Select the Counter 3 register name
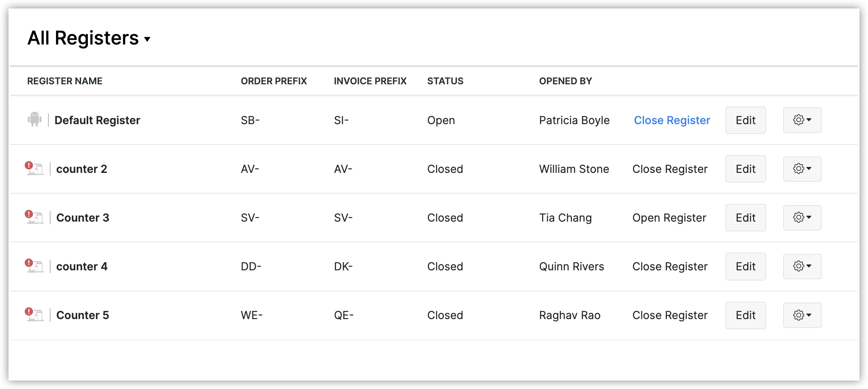868x389 pixels. point(83,218)
